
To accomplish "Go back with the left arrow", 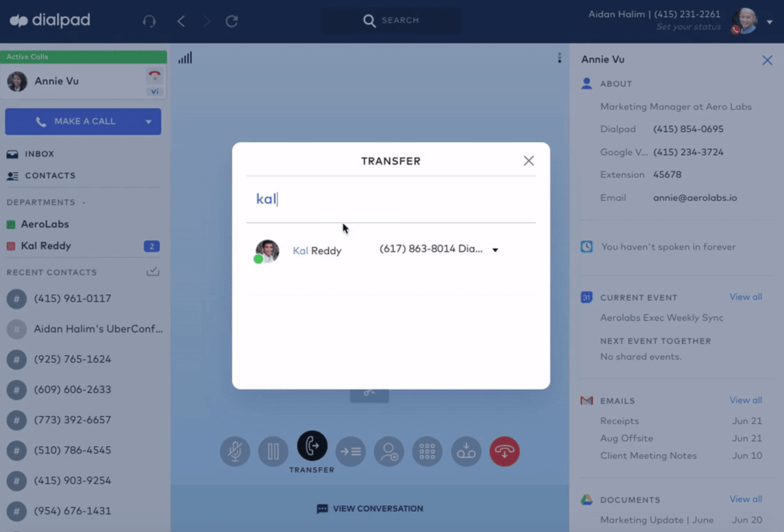I will coord(181,21).
